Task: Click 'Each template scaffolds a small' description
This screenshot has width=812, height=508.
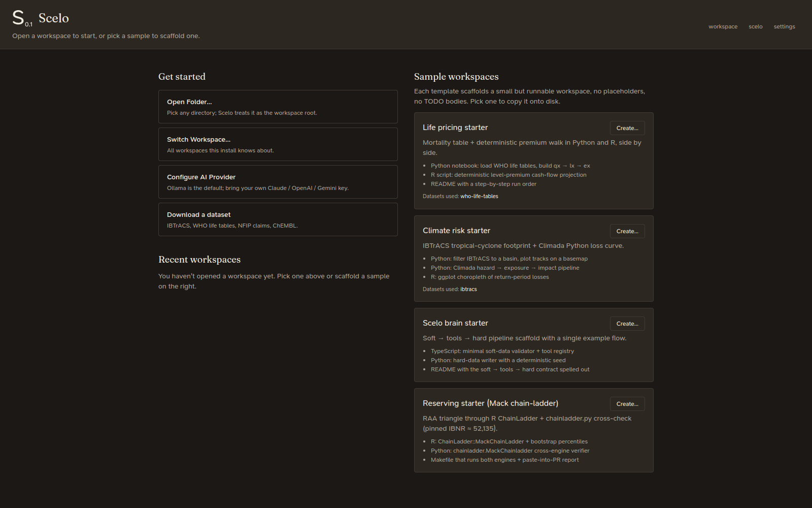Action: [529, 97]
